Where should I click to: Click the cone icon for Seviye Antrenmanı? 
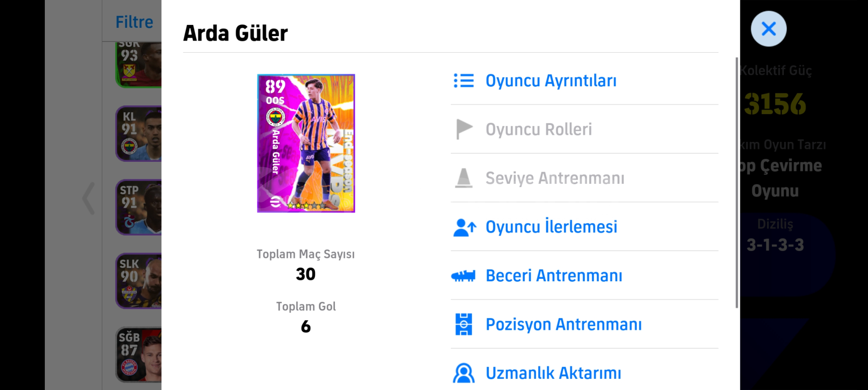(463, 178)
